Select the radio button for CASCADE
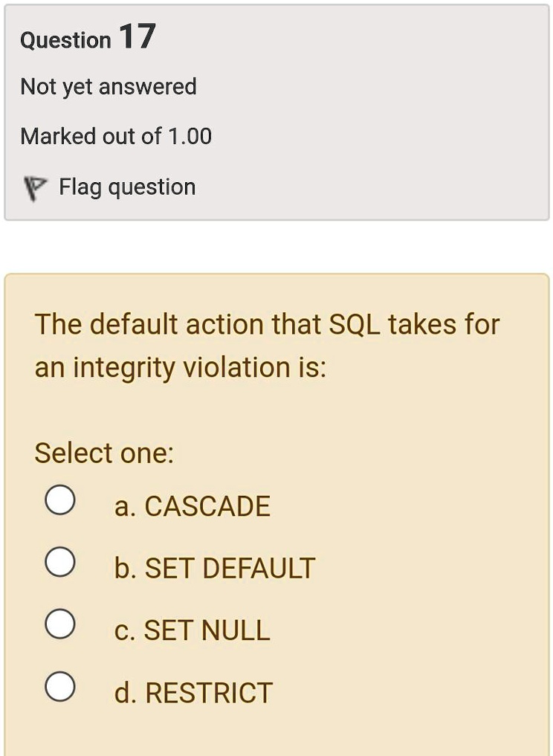The width and height of the screenshot is (553, 756). pyautogui.click(x=59, y=500)
